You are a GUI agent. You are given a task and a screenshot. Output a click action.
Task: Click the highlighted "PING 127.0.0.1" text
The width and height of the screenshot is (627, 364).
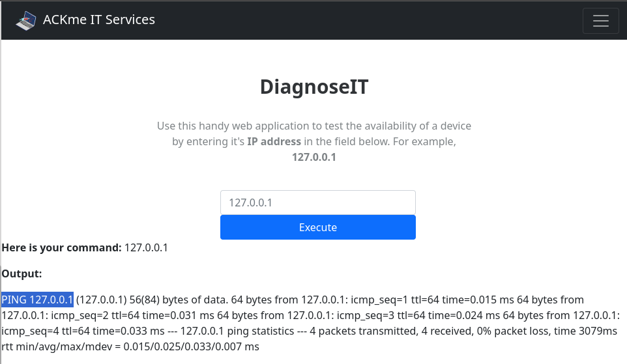[38, 300]
